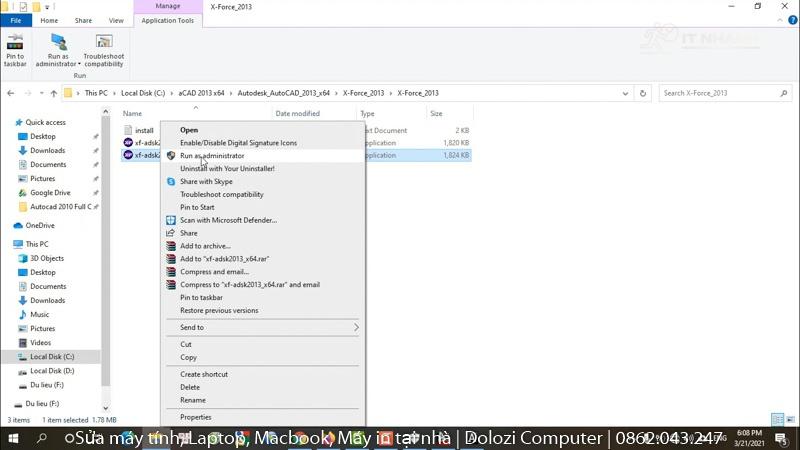The width and height of the screenshot is (800, 450).
Task: Click the Up one level arrow
Action: pos(54,93)
